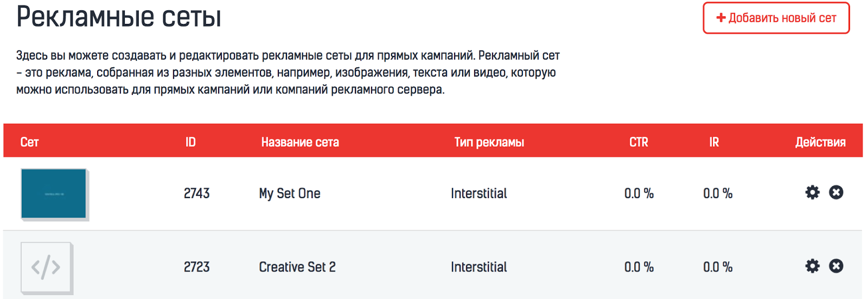Viewport: 868px width, 299px height.
Task: Click the blue preview thumbnail of My Set One
Action: (x=54, y=193)
